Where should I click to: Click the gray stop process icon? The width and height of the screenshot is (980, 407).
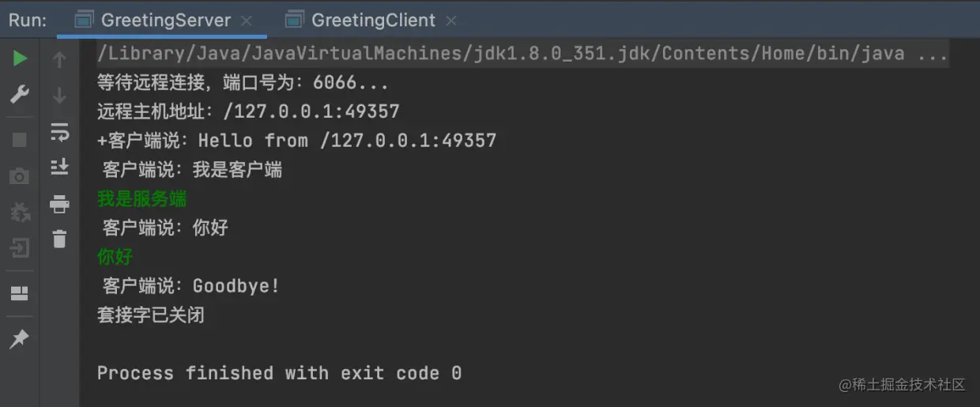(20, 140)
